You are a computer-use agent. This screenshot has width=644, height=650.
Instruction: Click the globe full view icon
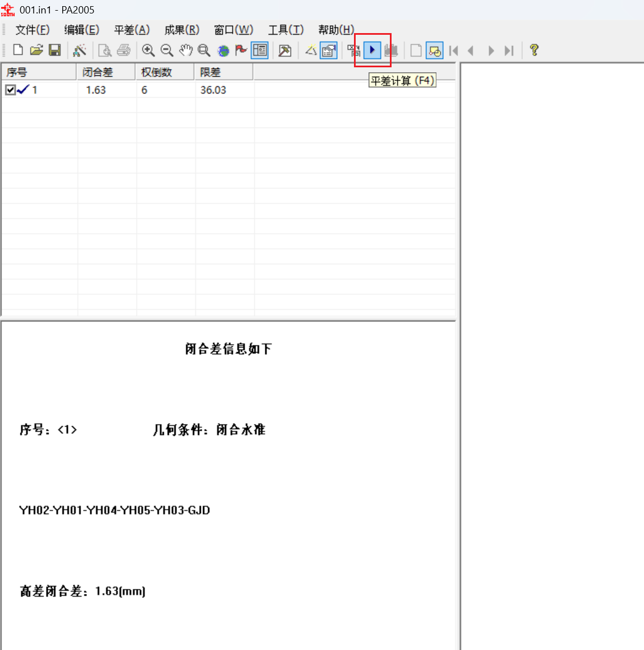(x=223, y=50)
